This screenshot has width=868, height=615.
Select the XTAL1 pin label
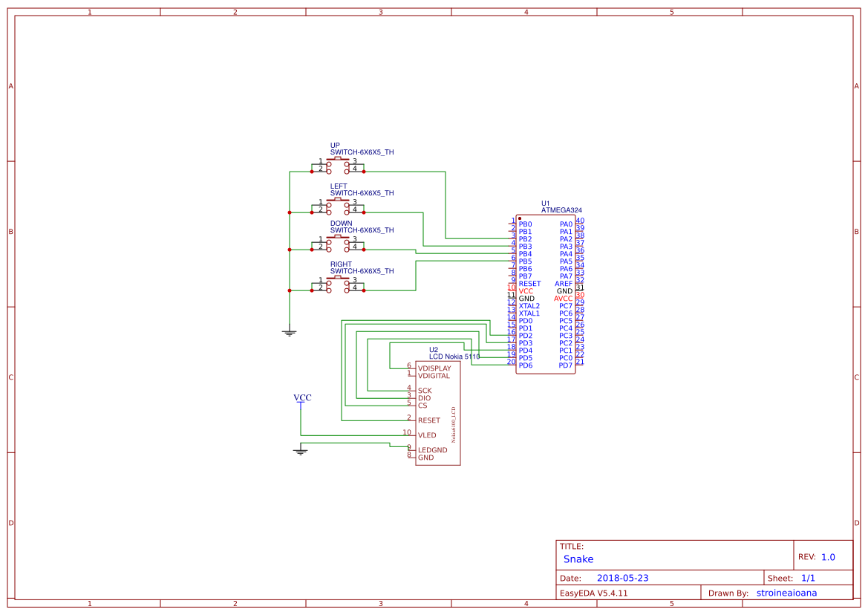coord(529,313)
